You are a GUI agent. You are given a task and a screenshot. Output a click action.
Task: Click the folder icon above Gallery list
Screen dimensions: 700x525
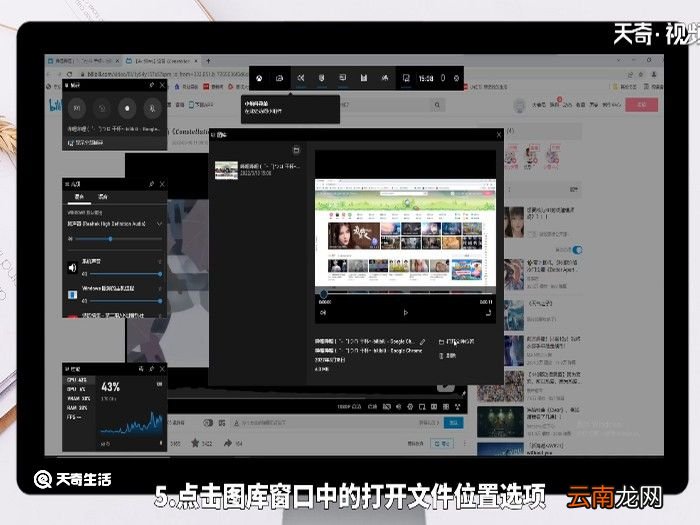click(x=296, y=150)
